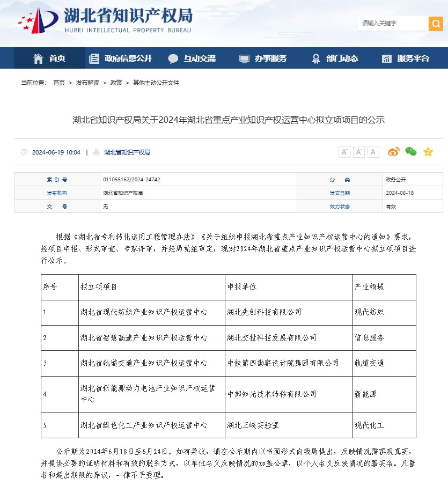Increase font size with A+ button
Image resolution: width=448 pixels, height=486 pixels.
(x=344, y=152)
